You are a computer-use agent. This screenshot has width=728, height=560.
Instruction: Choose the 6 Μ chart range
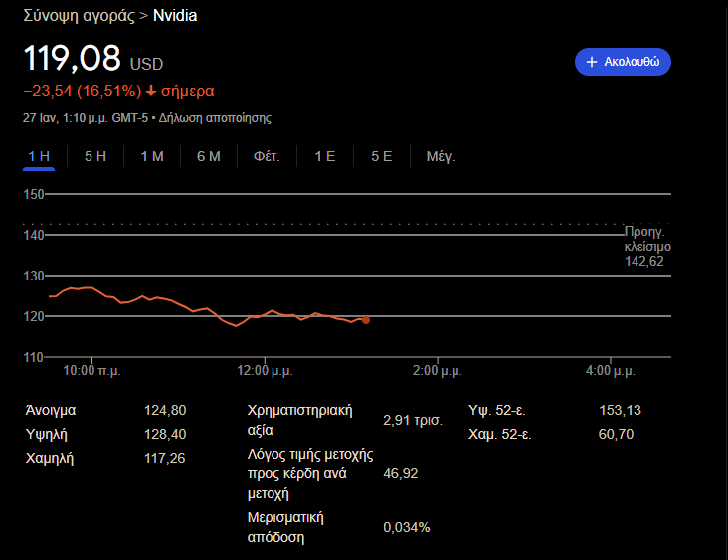(x=209, y=156)
